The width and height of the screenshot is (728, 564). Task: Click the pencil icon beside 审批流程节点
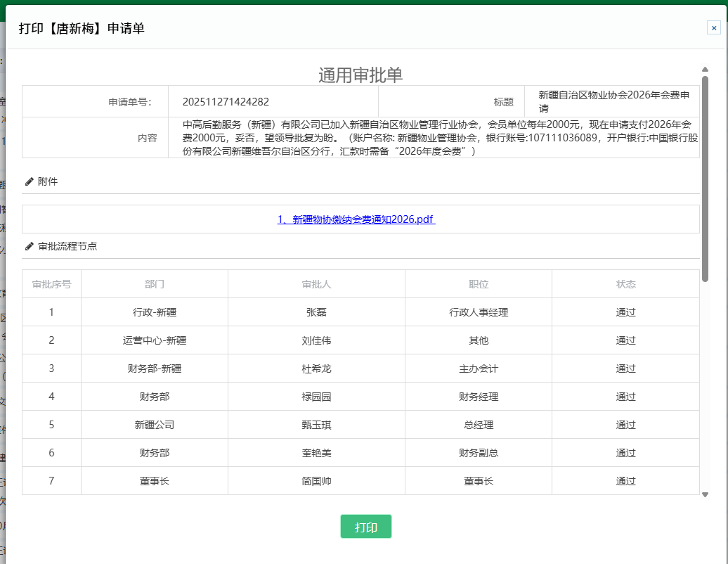29,246
